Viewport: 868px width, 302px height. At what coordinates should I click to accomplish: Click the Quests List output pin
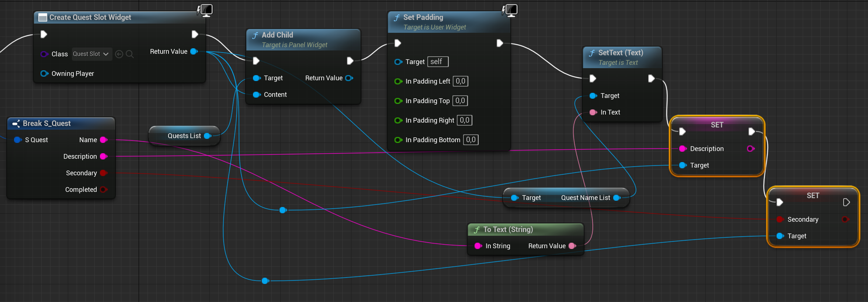208,136
